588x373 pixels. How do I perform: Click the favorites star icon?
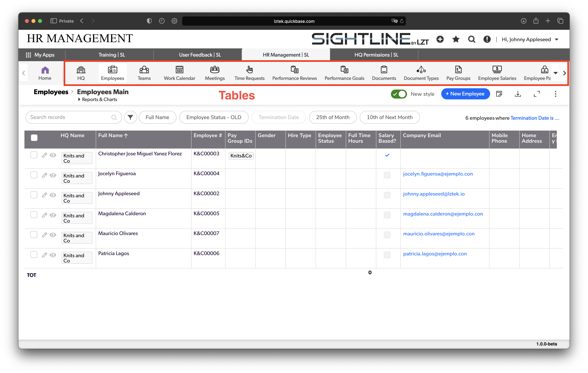point(456,39)
